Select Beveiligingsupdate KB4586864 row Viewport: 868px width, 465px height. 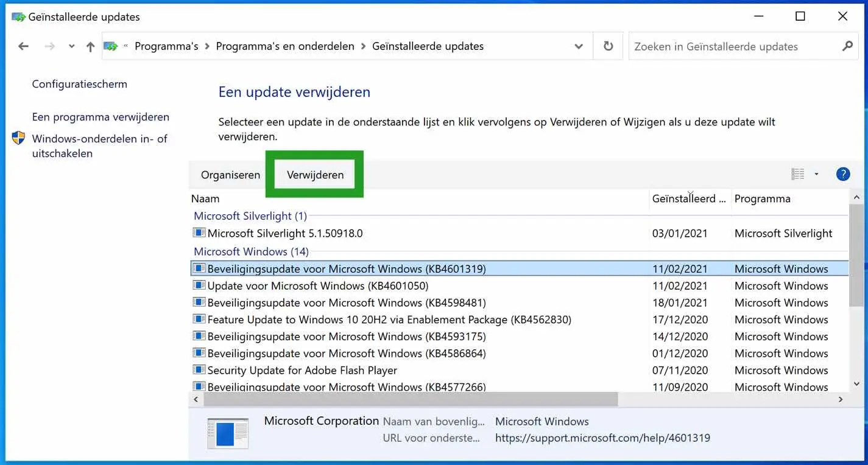519,354
